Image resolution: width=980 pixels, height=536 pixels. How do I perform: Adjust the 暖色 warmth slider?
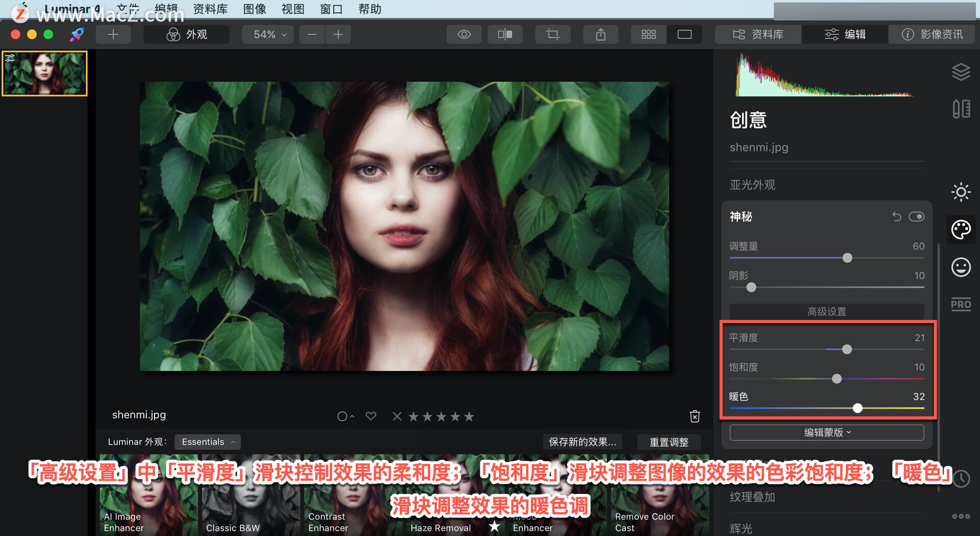click(x=857, y=408)
